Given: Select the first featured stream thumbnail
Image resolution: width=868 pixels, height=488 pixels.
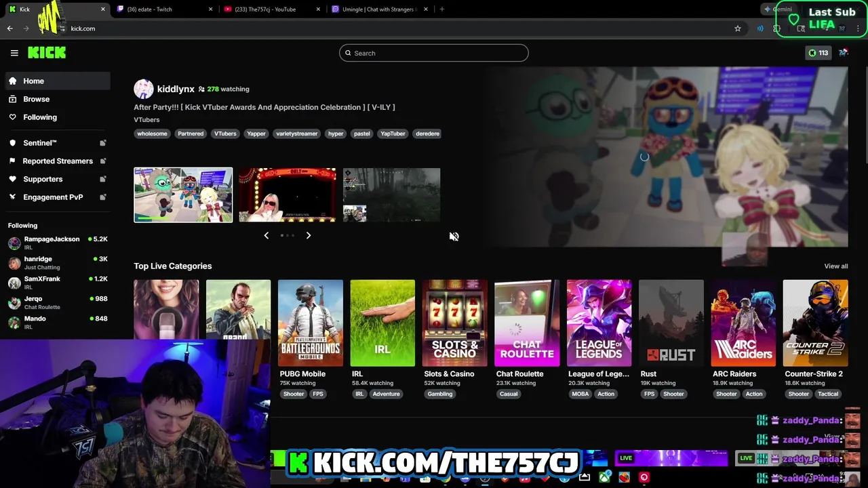Looking at the screenshot, I should coord(183,195).
